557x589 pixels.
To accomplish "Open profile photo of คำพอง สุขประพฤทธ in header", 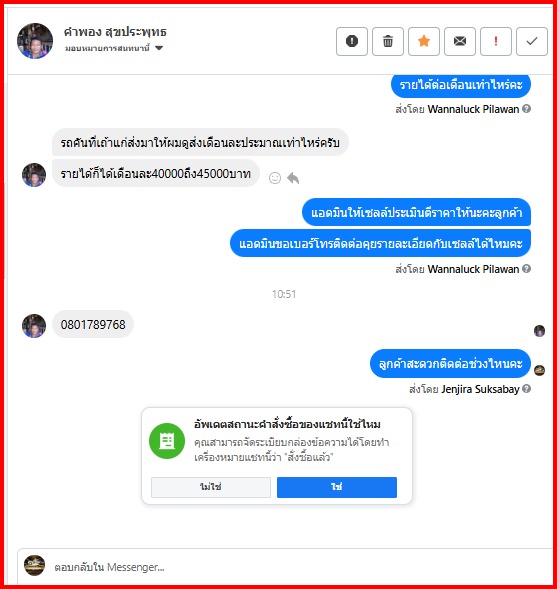I will [x=35, y=41].
